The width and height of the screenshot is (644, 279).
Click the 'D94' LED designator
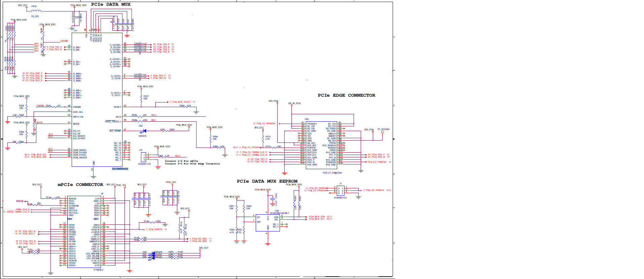click(x=144, y=252)
